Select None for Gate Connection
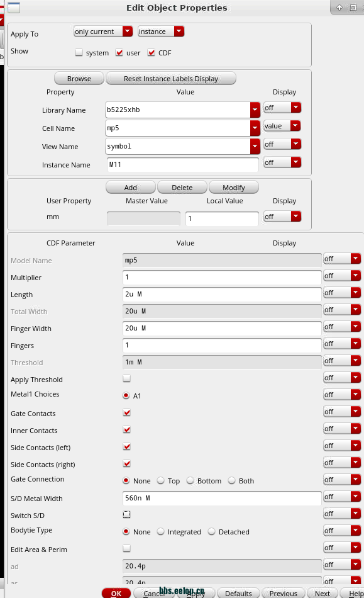Image resolution: width=364 pixels, height=598 pixels. pos(126,480)
